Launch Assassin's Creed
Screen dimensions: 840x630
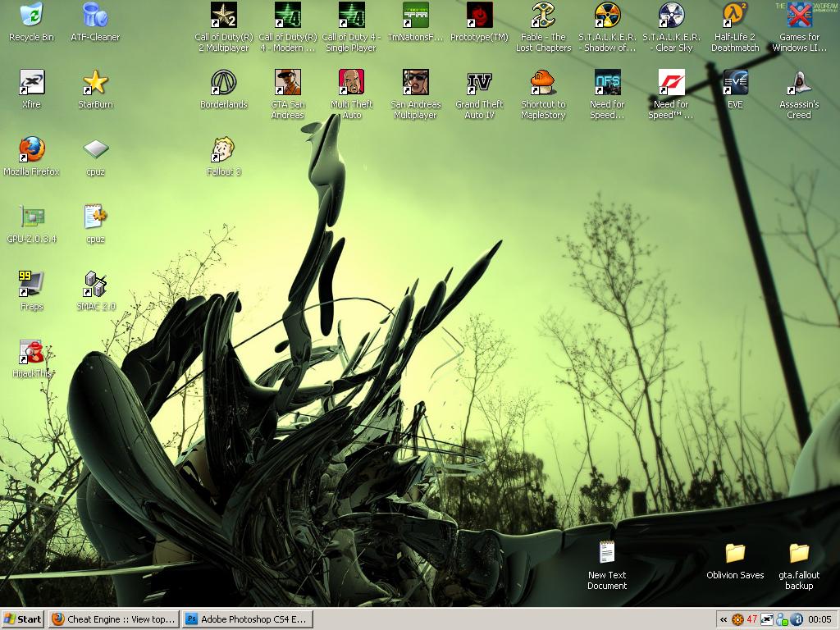[798, 86]
